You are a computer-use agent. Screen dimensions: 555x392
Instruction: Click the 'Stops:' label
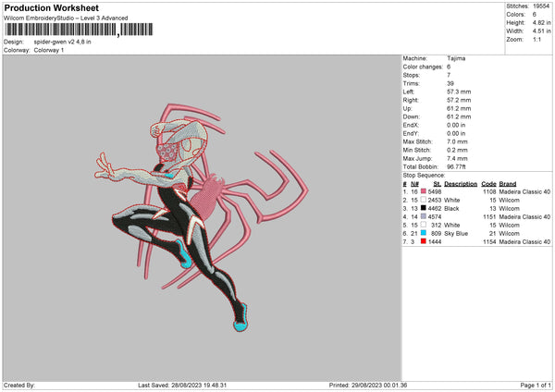pyautogui.click(x=412, y=75)
